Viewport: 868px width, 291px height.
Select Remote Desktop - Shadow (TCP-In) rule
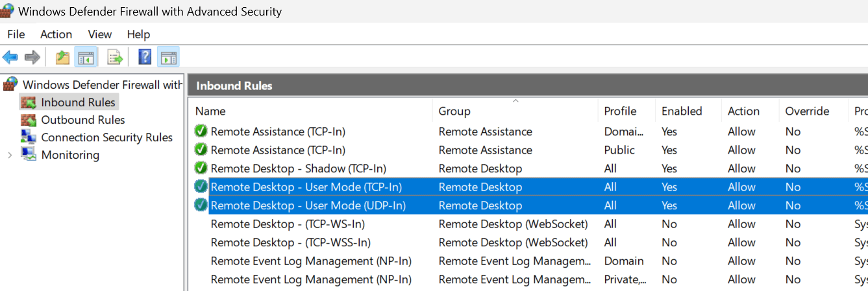click(x=299, y=169)
